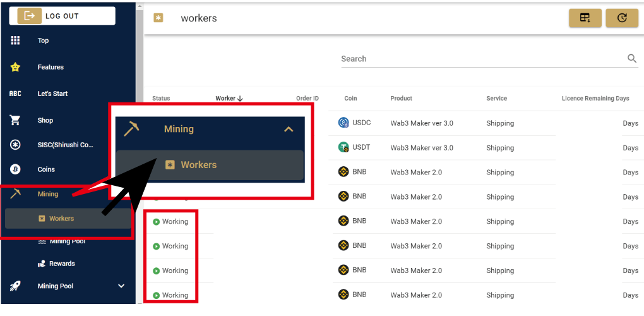Click the USDT coin icon
Viewport: 644px width, 316px height.
click(x=343, y=147)
